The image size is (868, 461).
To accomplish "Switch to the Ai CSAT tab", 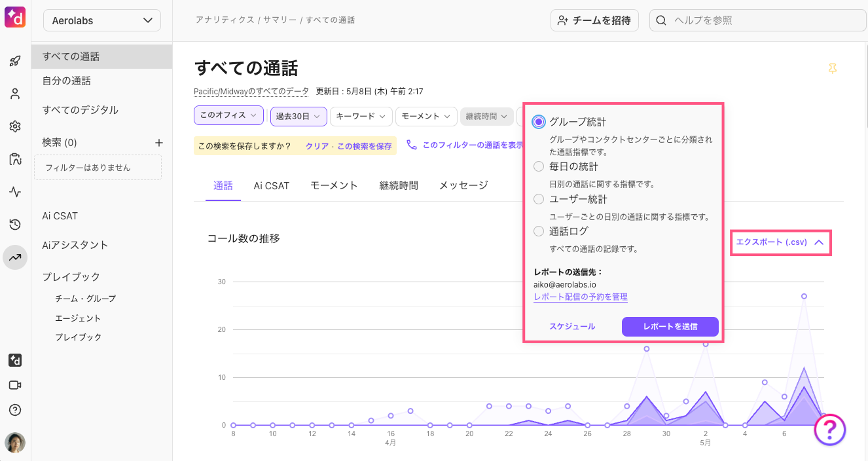I will 272,185.
